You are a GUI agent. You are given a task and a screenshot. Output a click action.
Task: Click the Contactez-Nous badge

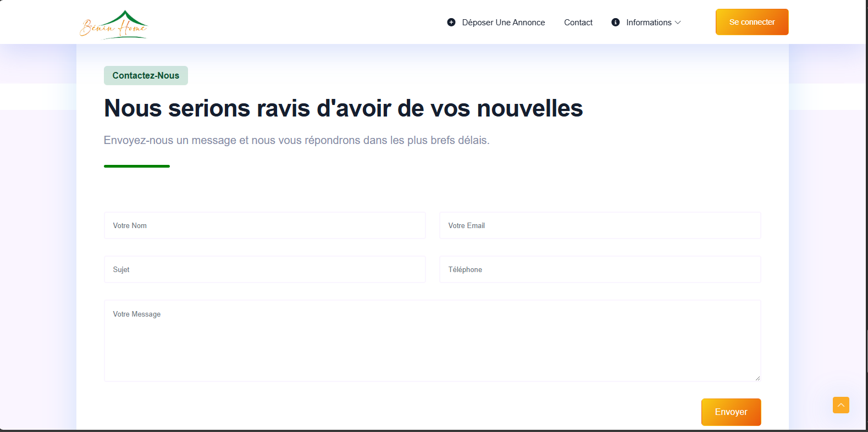click(146, 76)
